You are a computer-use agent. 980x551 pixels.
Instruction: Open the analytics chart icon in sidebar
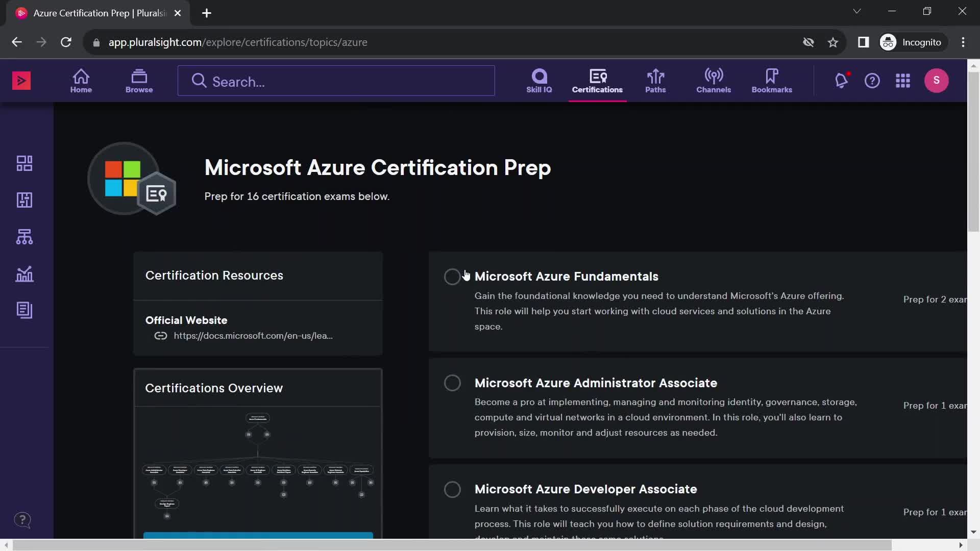[x=24, y=274]
